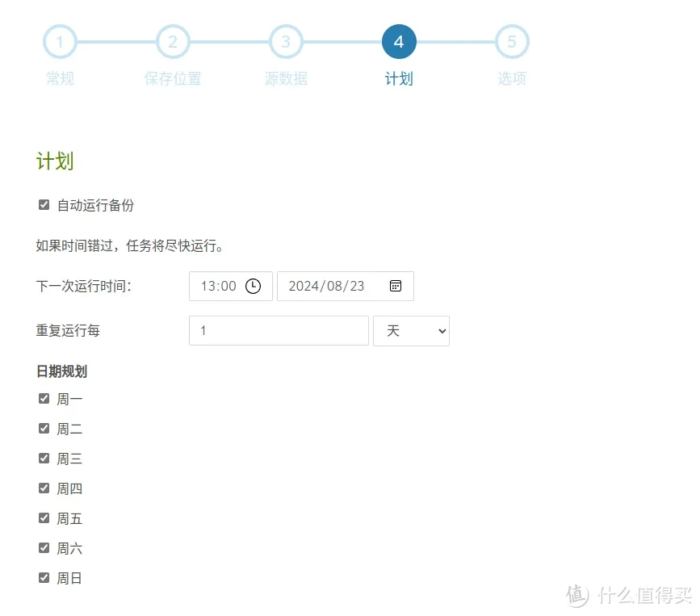Click the repeat interval input showing 1
Image resolution: width=700 pixels, height=616 pixels.
pyautogui.click(x=278, y=330)
